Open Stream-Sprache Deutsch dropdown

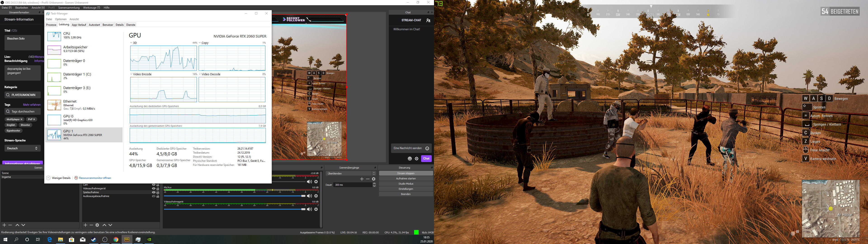[22, 148]
